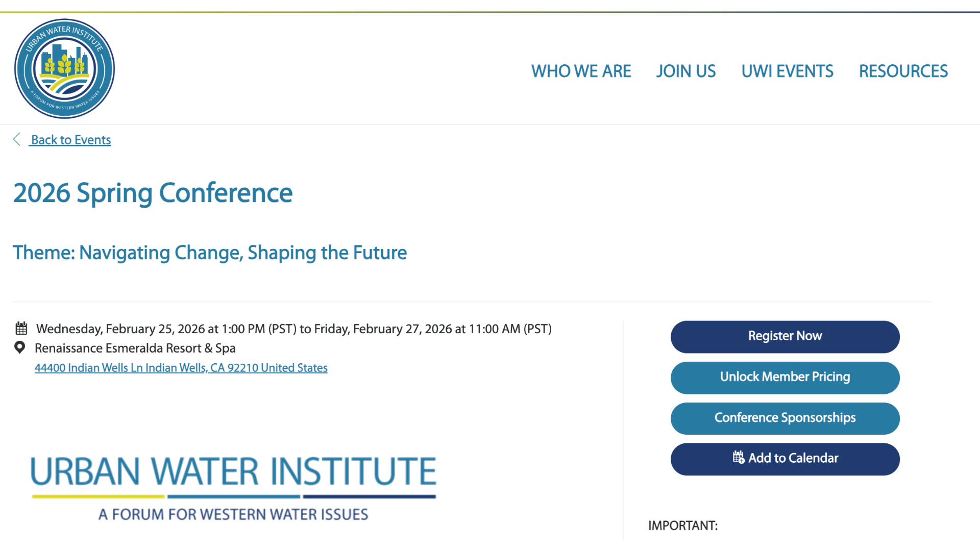Click the 2026 Spring Conference heading
The width and height of the screenshot is (980, 551).
(153, 193)
